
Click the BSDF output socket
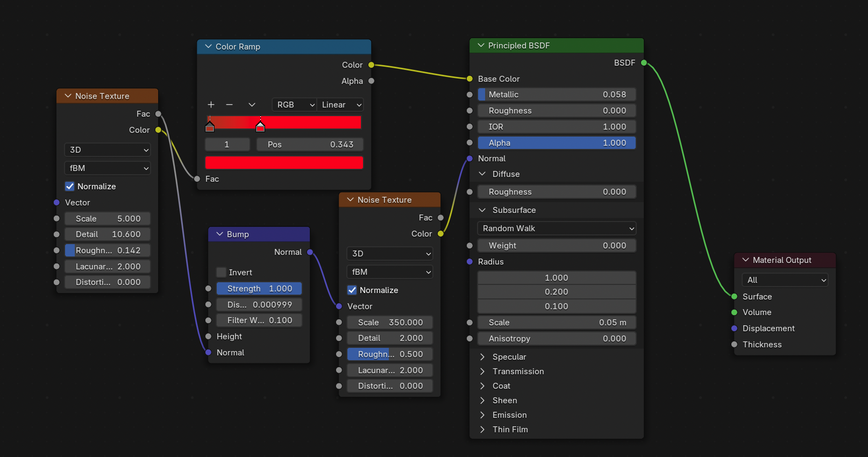[x=644, y=63]
